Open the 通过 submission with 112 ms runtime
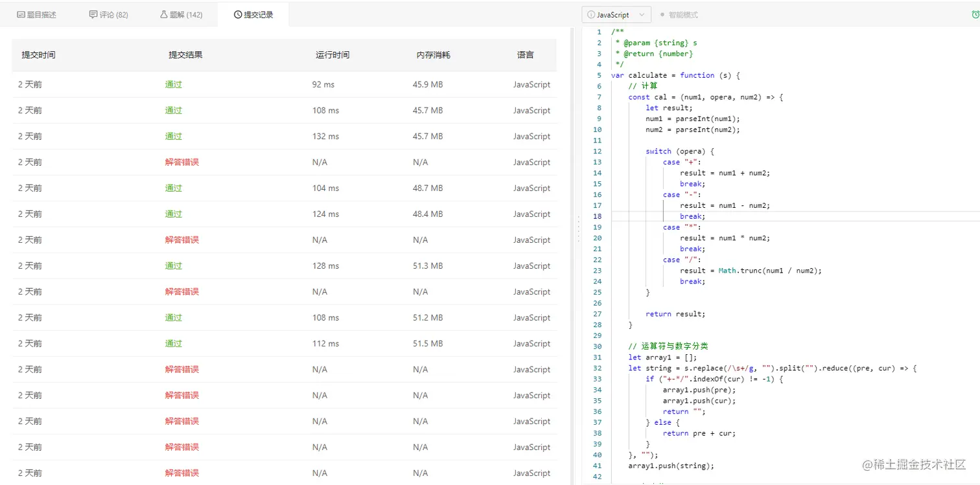 (174, 343)
